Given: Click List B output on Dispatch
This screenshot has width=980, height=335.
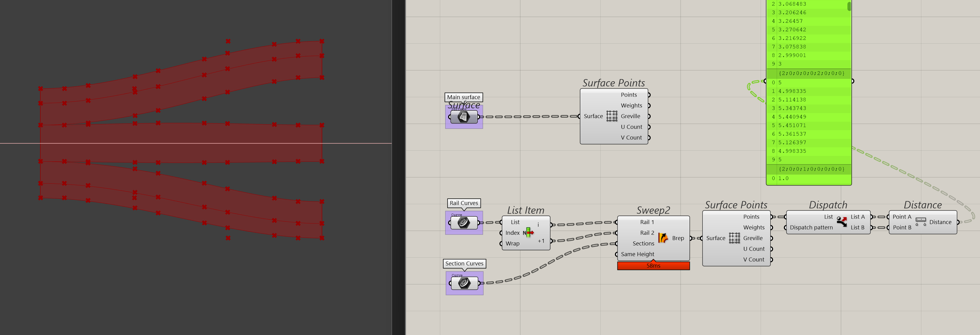Looking at the screenshot, I should pyautogui.click(x=857, y=227).
